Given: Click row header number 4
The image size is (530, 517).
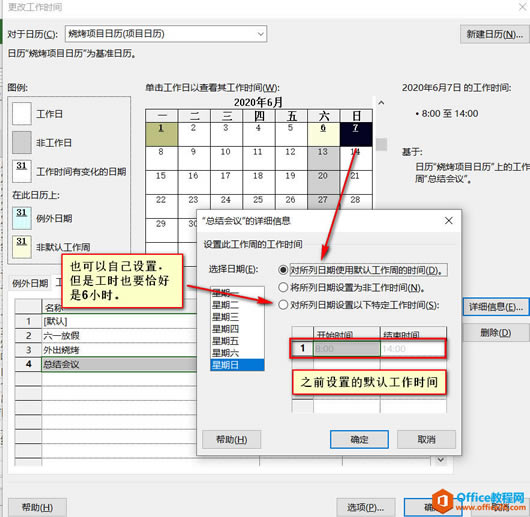Looking at the screenshot, I should [28, 364].
